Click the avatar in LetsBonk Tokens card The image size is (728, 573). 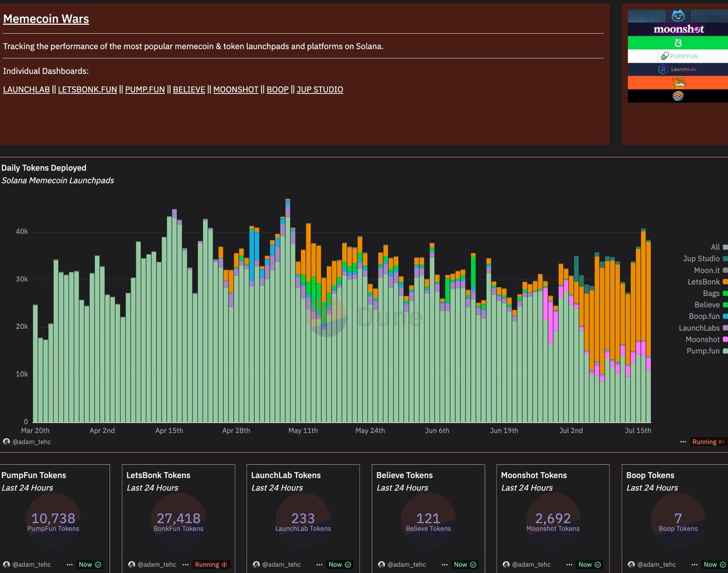click(132, 565)
